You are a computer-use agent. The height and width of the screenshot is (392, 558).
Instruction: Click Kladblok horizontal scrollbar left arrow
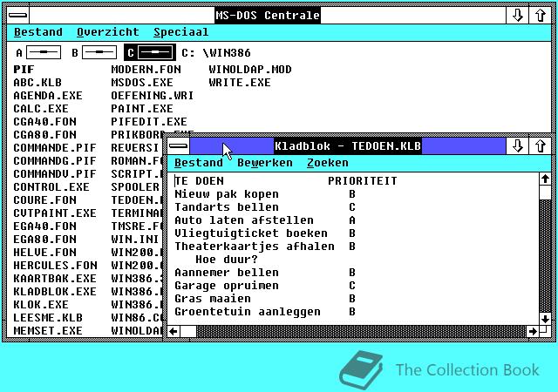click(174, 332)
